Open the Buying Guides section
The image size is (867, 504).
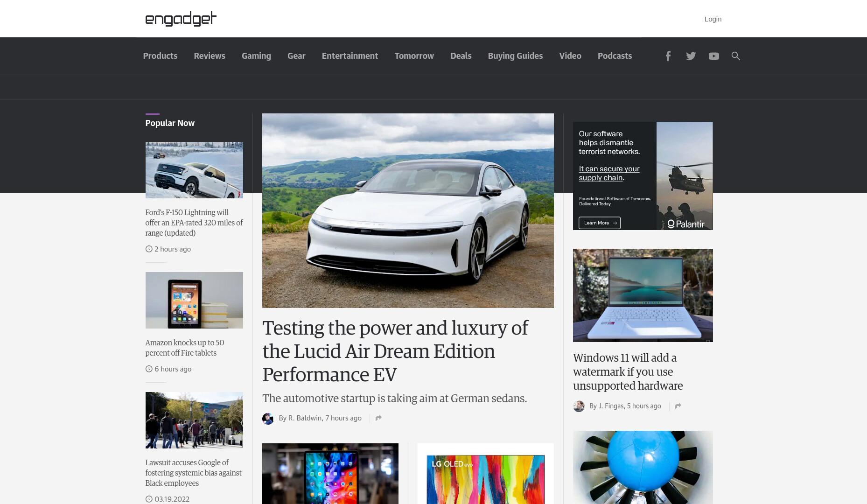(515, 56)
